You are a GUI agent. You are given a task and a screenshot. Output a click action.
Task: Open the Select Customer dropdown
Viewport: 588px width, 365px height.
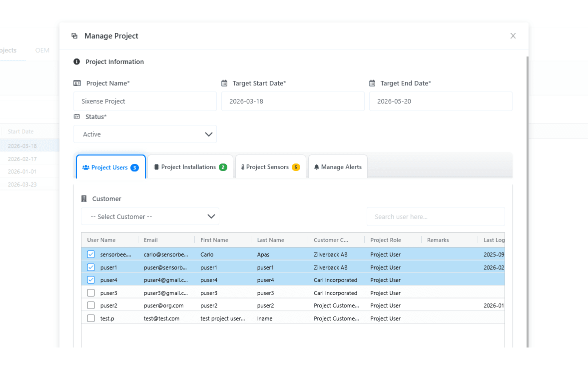[x=150, y=216]
